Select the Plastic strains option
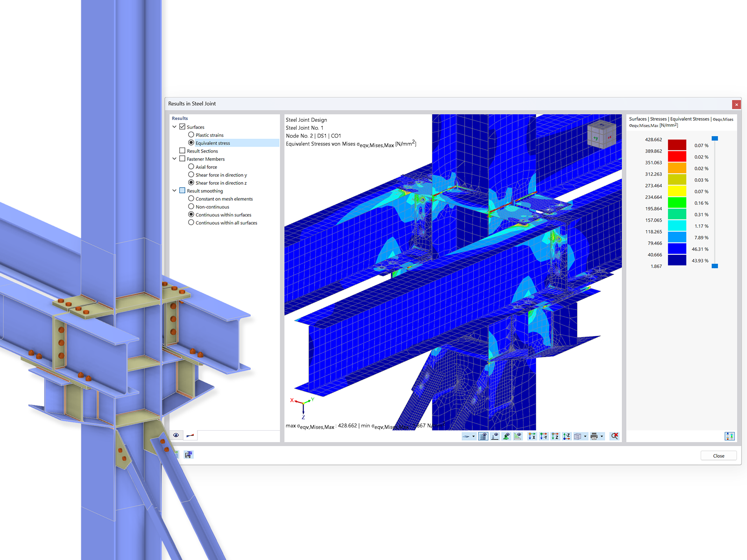 pos(191,135)
